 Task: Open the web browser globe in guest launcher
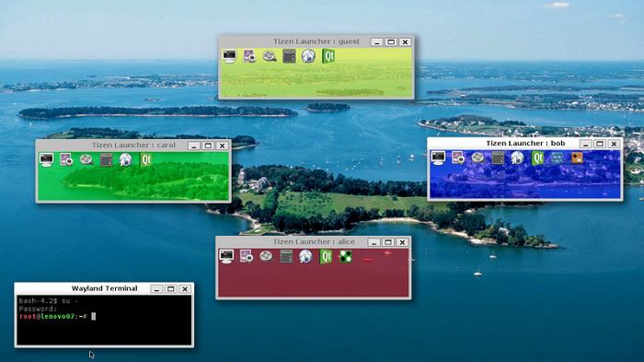[308, 55]
